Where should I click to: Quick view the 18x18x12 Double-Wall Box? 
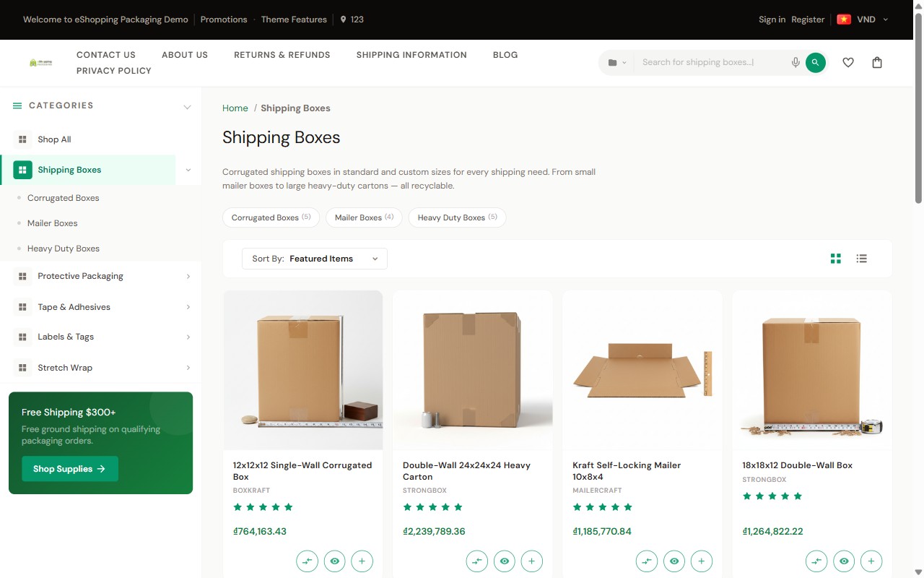tap(844, 561)
